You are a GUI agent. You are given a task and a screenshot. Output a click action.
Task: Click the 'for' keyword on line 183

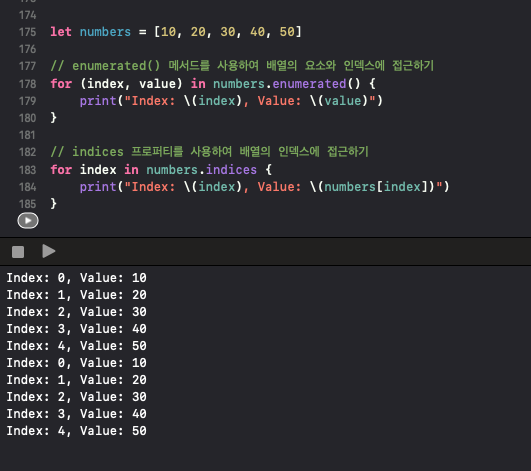61,170
